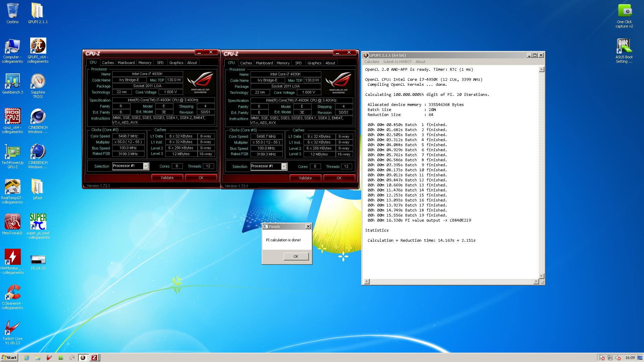The width and height of the screenshot is (644, 362).
Task: Click OK in the Finish dialog
Action: 296,256
